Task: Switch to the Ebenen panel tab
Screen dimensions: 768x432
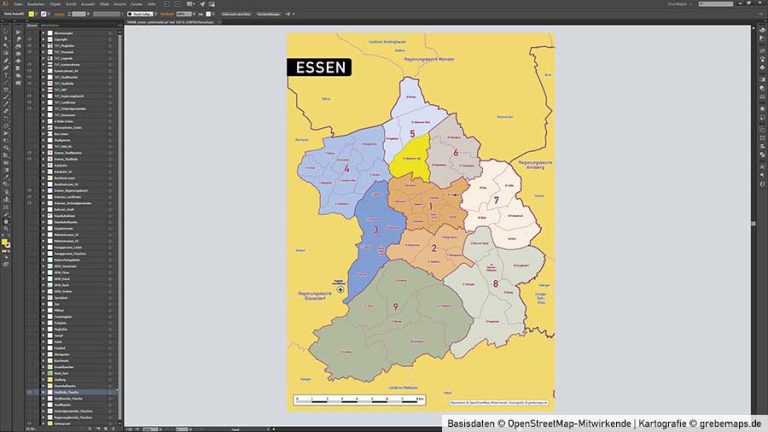Action: tap(32, 25)
